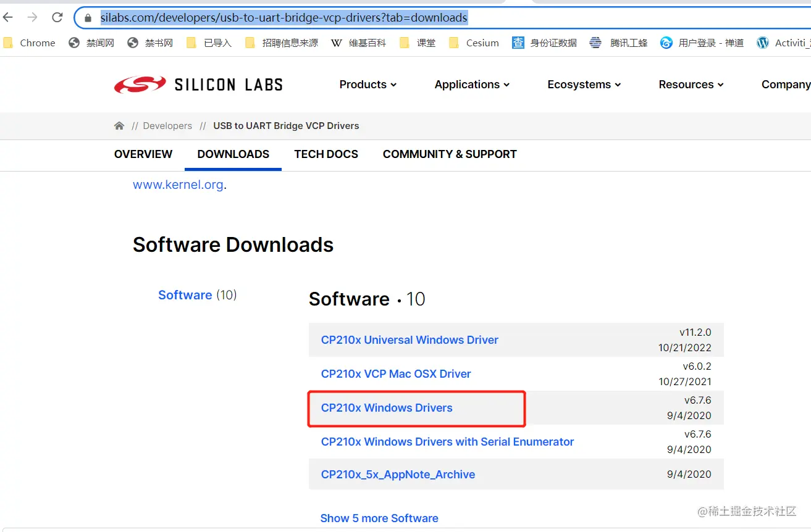Image resolution: width=811 pixels, height=532 pixels.
Task: Open the 身份证数据 bookmark
Action: pyautogui.click(x=545, y=43)
